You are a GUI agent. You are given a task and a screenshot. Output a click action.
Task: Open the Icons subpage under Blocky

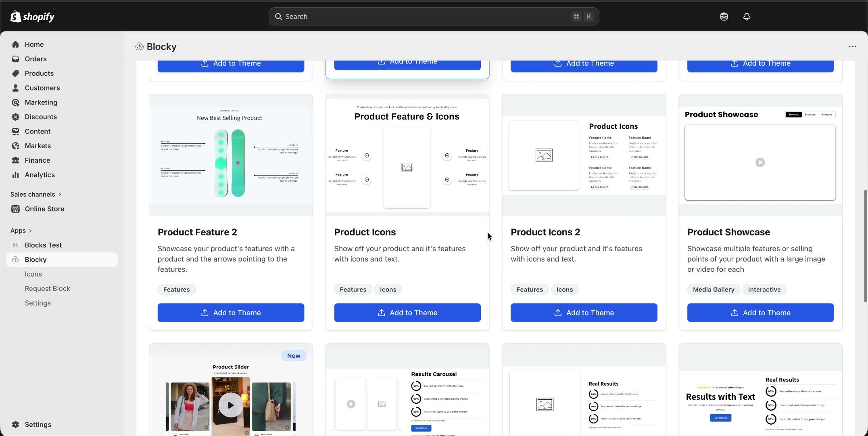pyautogui.click(x=33, y=274)
